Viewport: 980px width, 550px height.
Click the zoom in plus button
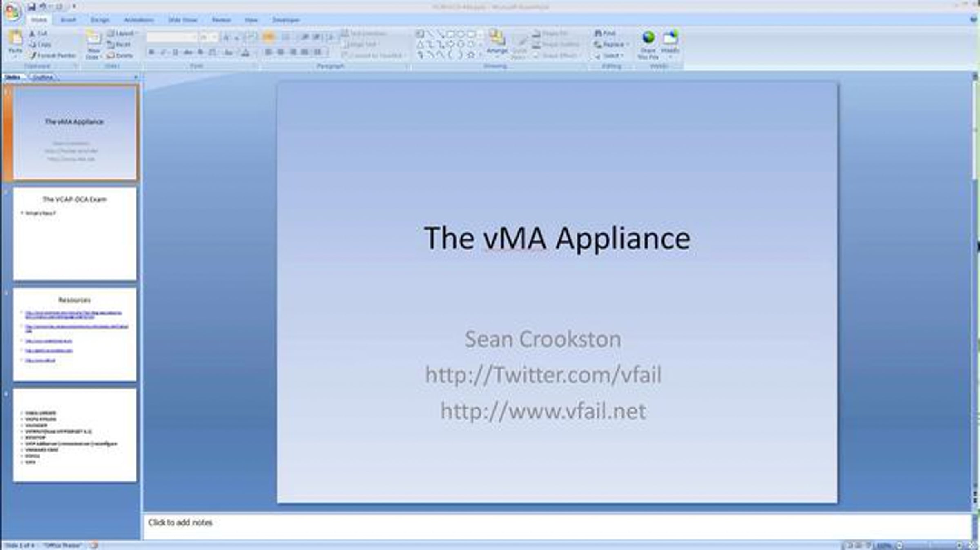[960, 546]
